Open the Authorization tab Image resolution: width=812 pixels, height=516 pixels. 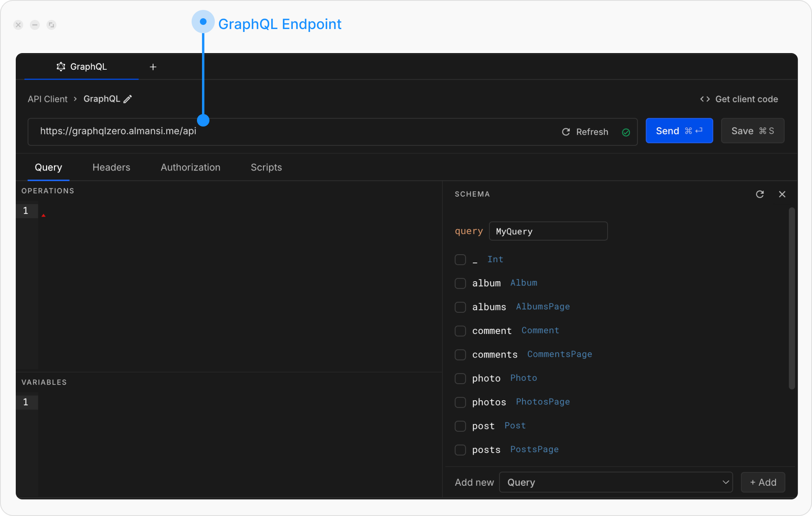pos(190,167)
